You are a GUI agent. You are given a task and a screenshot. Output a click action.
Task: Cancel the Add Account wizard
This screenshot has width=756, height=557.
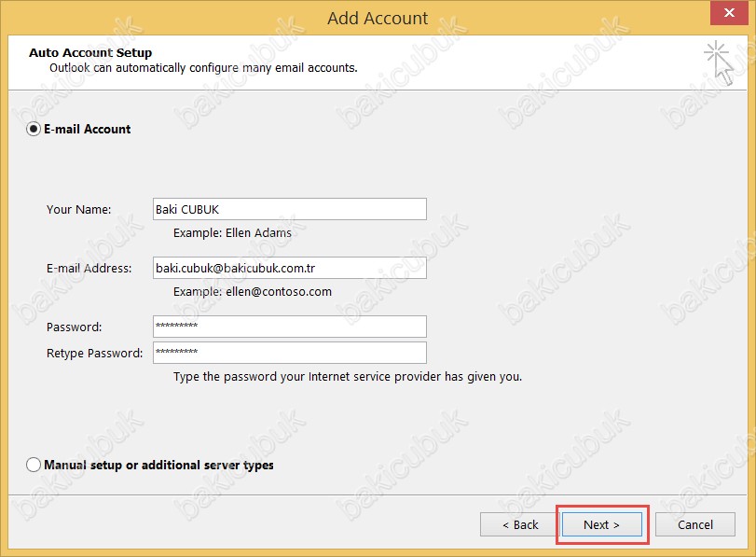(695, 524)
